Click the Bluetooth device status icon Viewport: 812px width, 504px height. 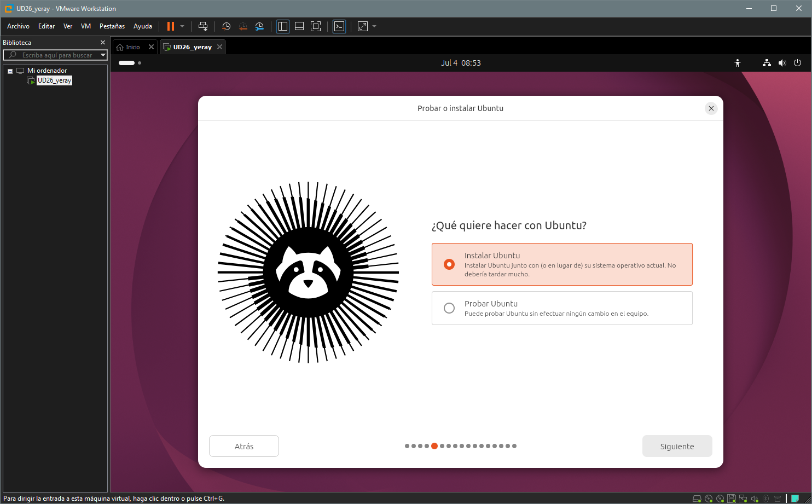click(766, 499)
